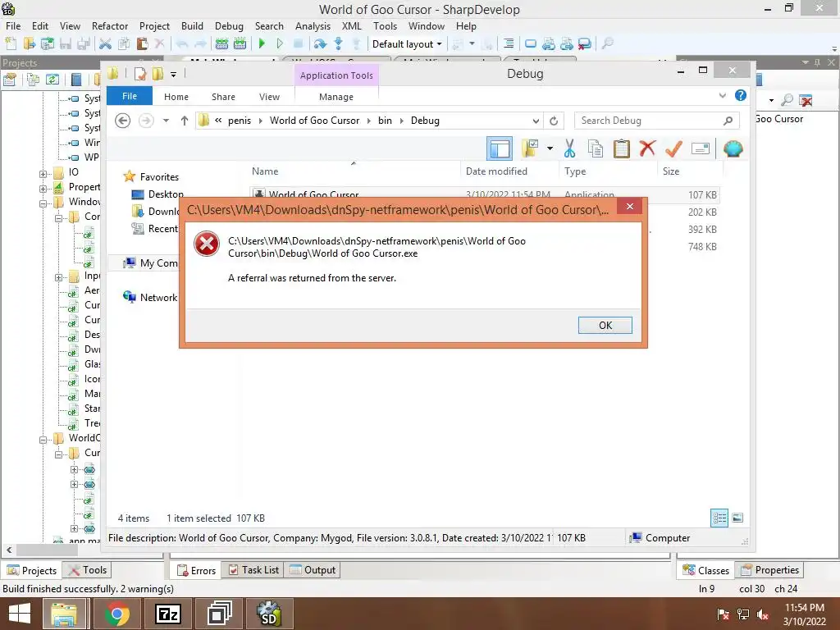Click the Rename card icon in Explorer toolbar
This screenshot has width=840, height=630.
point(701,148)
